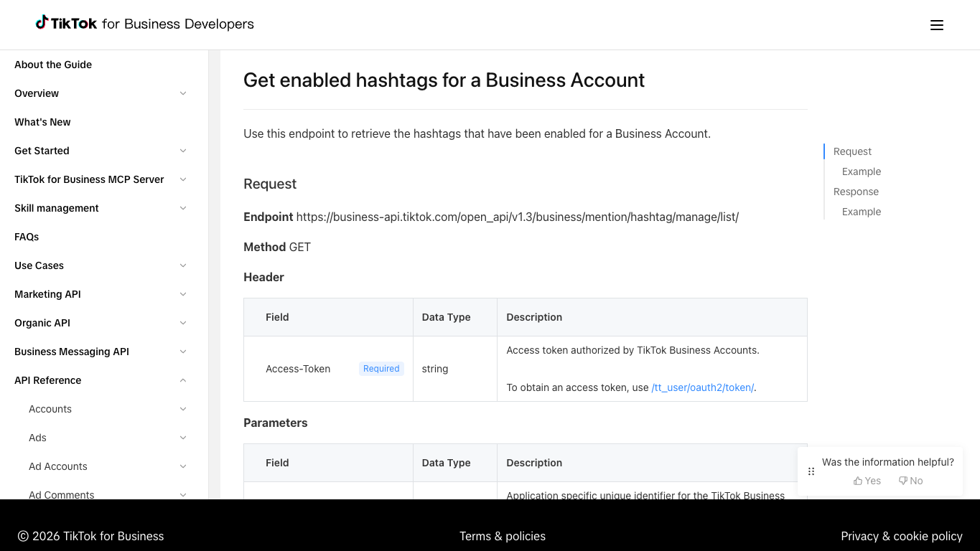Open About the Guide in sidebar

tap(53, 65)
